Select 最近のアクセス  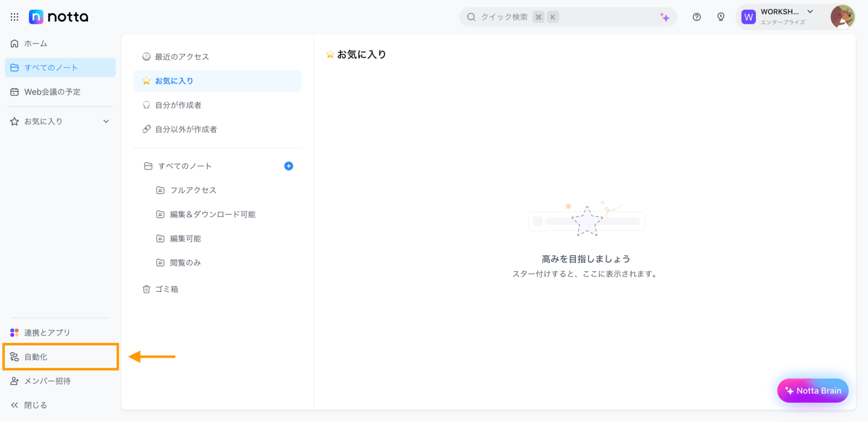pos(217,56)
